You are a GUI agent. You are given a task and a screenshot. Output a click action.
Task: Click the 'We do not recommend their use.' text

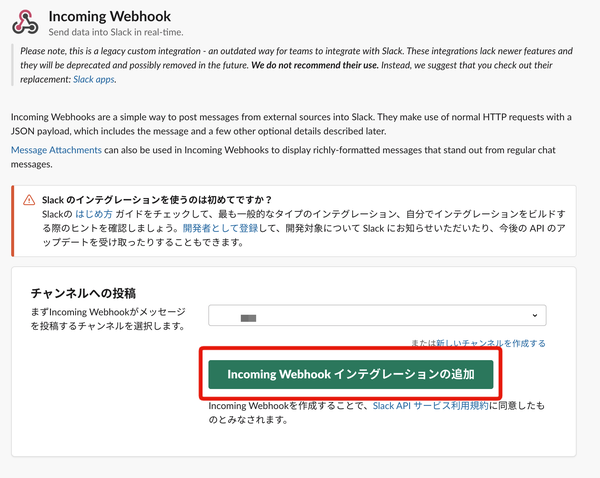[x=315, y=65]
